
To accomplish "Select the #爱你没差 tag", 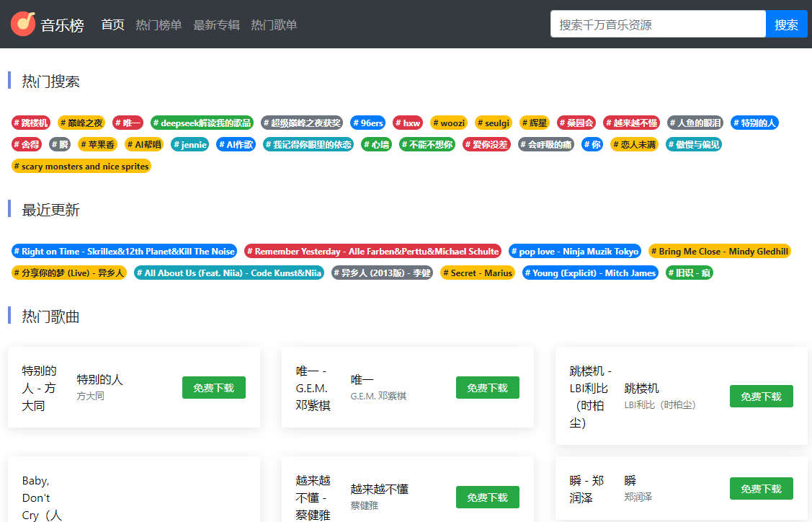I will point(486,145).
